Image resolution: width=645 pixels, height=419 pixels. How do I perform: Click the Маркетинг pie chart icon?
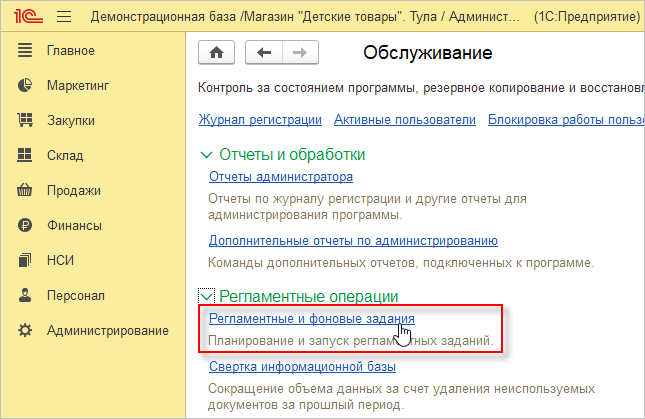point(26,85)
